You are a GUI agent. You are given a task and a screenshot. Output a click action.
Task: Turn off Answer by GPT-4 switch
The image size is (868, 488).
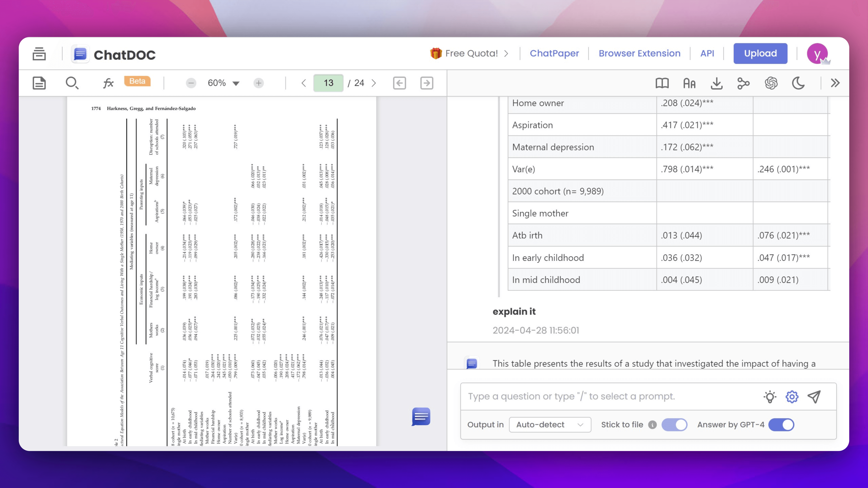[781, 425]
